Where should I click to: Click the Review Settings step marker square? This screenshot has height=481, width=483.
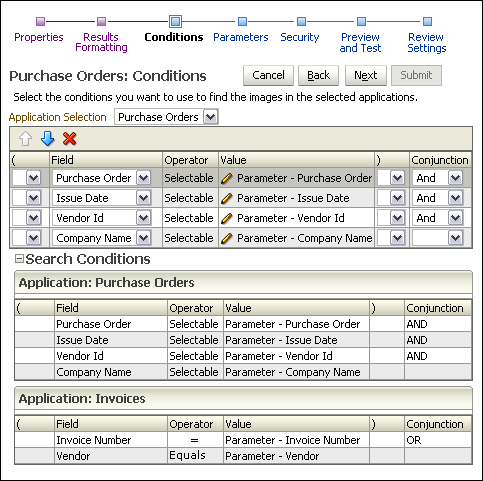[x=427, y=22]
